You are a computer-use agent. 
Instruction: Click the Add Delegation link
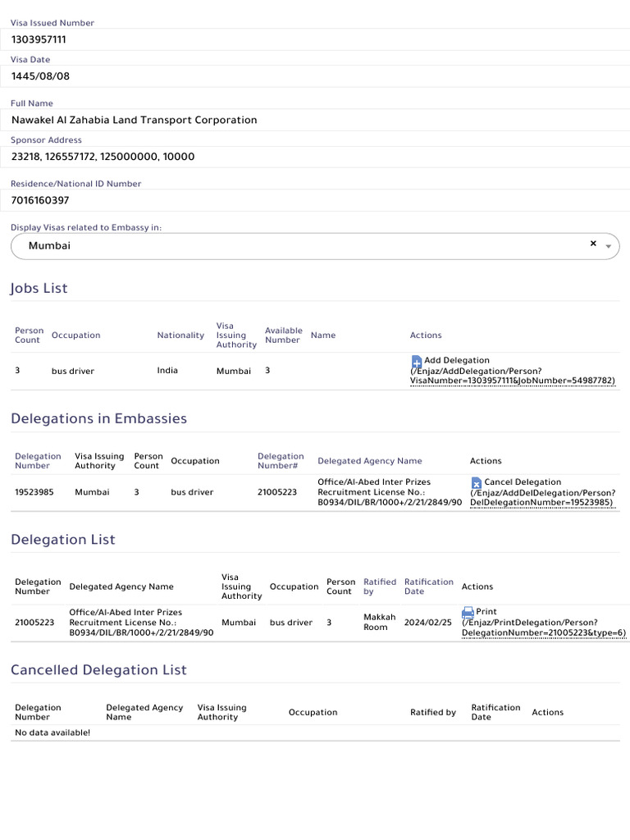click(x=456, y=360)
